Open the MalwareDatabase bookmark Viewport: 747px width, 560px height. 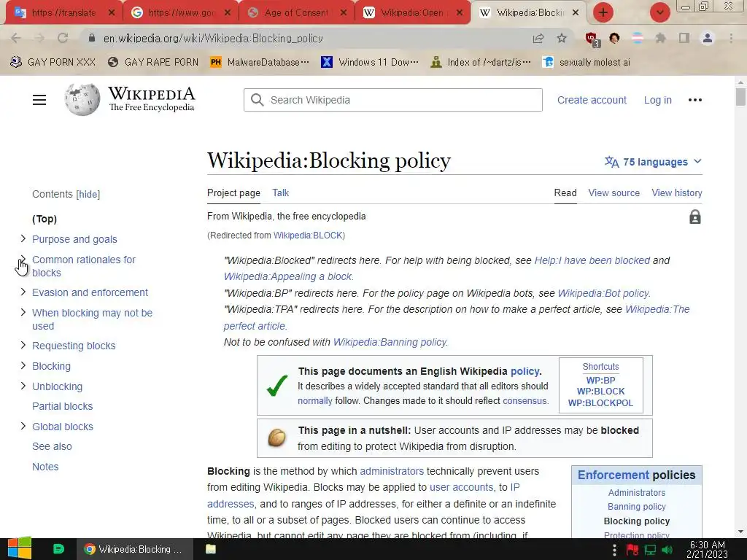coord(260,62)
